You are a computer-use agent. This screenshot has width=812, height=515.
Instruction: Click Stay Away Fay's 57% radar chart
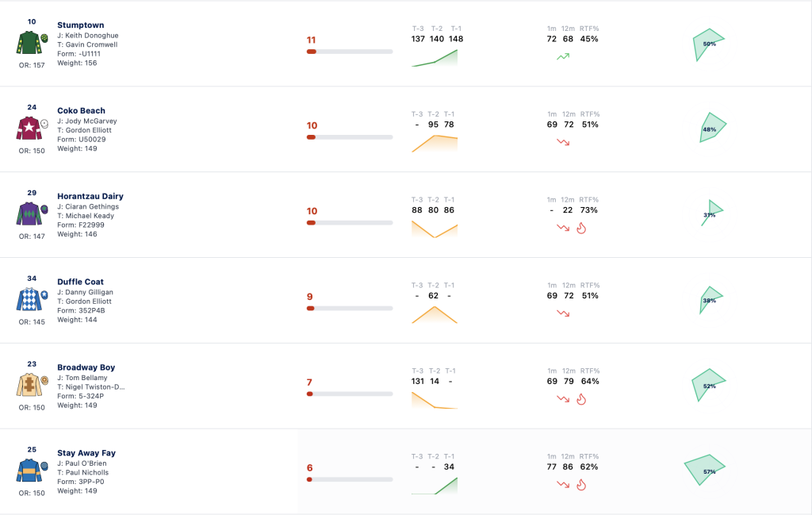point(704,470)
